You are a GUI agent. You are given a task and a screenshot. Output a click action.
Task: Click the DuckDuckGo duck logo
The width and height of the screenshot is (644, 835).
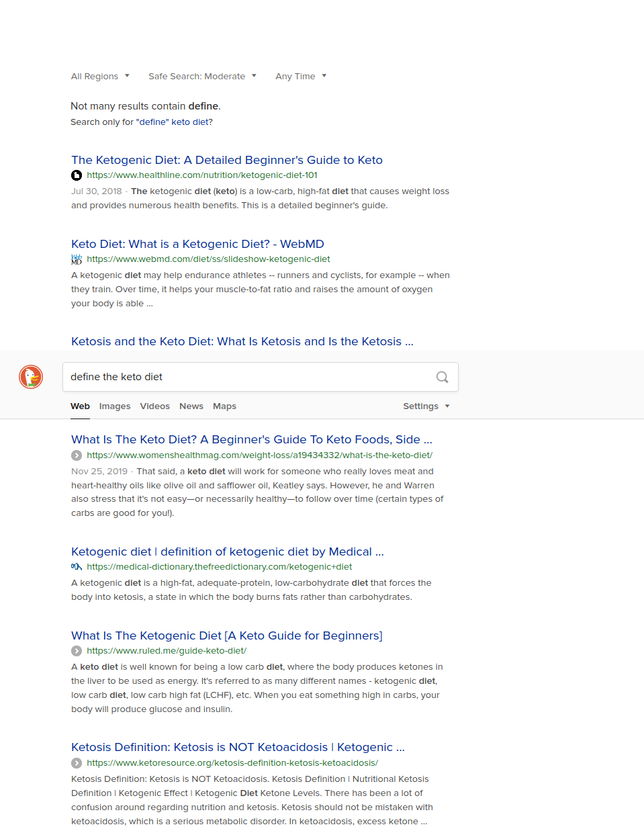tap(31, 377)
